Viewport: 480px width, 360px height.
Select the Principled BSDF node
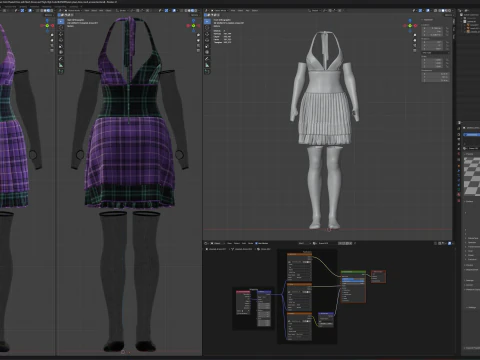click(353, 287)
